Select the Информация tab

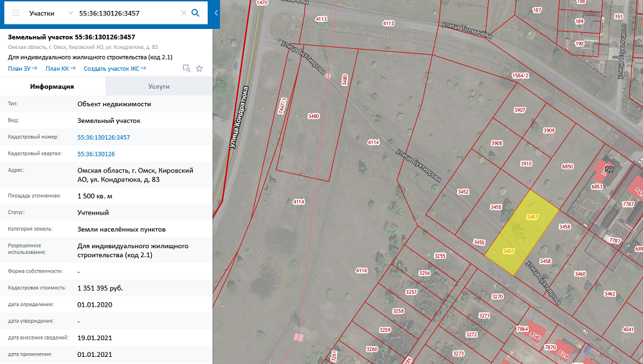tap(53, 86)
